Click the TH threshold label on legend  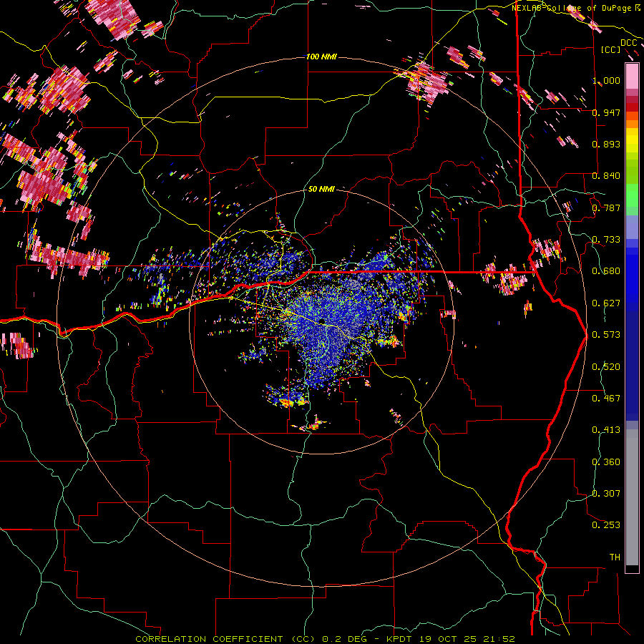coord(615,557)
